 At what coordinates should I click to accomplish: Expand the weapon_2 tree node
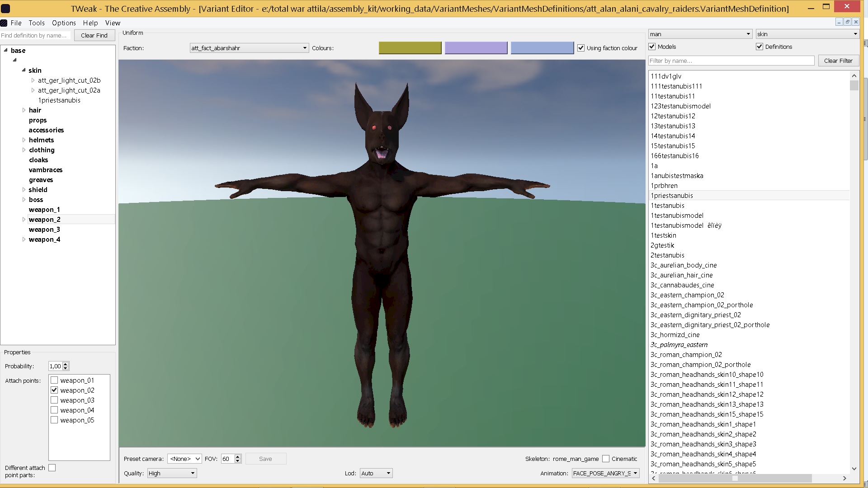coord(24,219)
